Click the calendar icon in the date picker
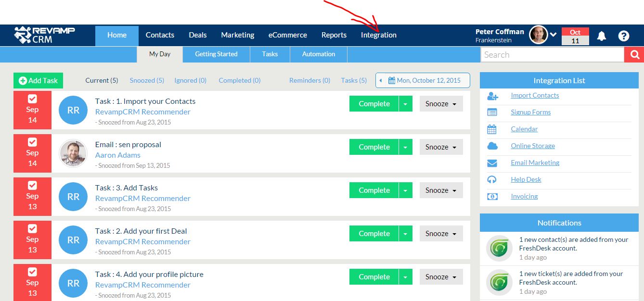This screenshot has width=644, height=301. point(392,80)
